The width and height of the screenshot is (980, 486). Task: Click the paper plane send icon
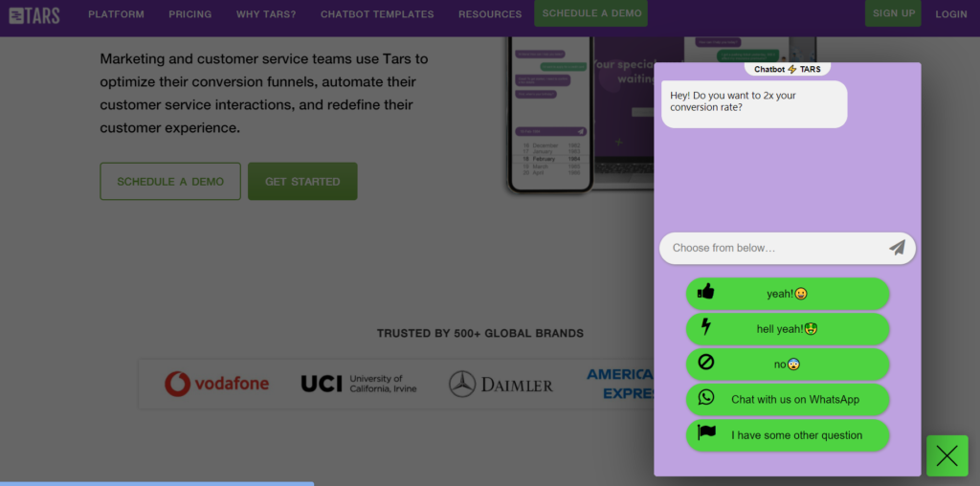pos(897,248)
